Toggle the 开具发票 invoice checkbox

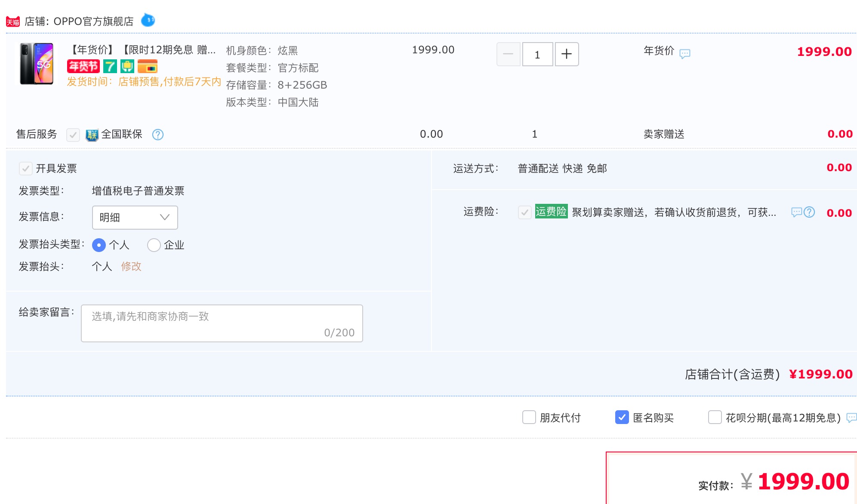click(26, 169)
